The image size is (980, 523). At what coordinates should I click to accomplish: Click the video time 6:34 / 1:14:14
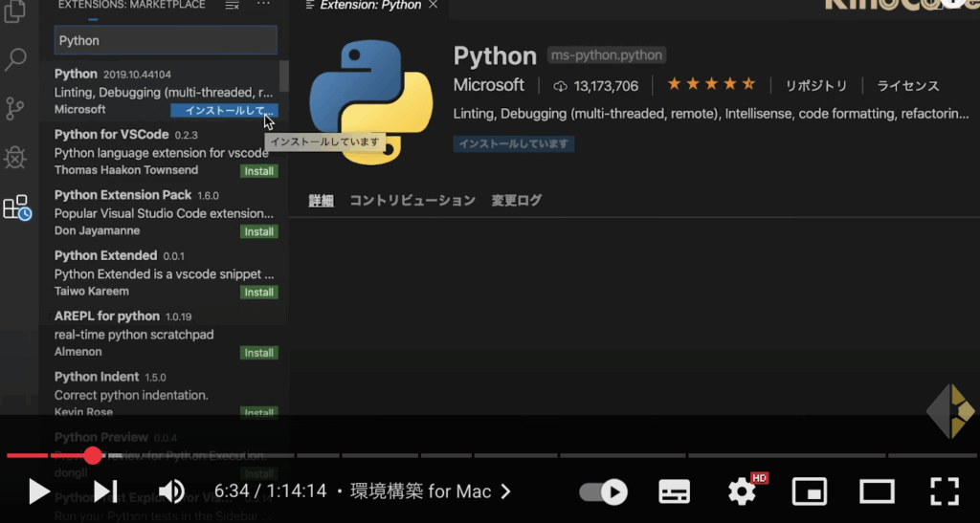click(270, 491)
